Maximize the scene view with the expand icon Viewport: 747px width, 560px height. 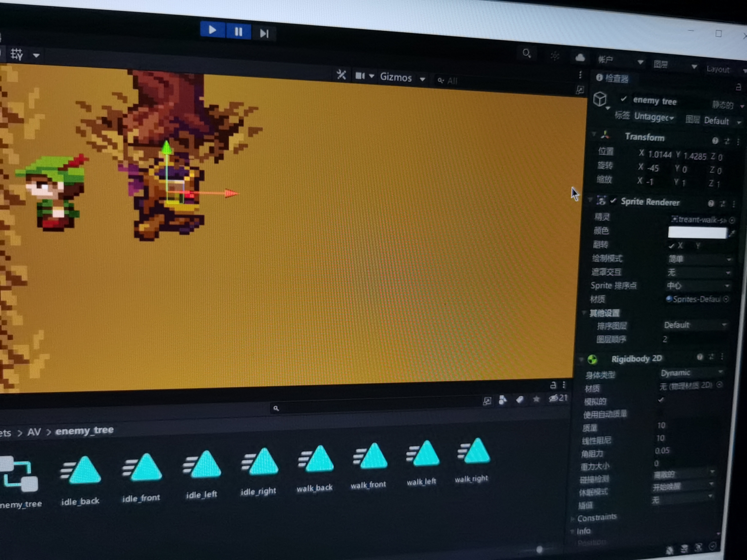[x=580, y=90]
